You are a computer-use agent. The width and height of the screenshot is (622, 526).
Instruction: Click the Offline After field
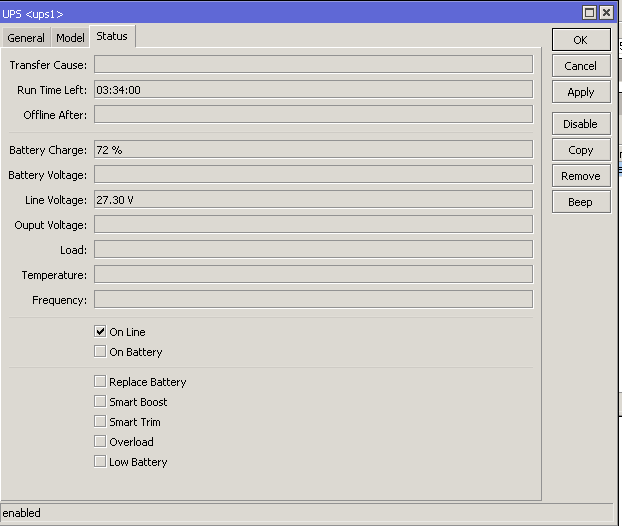pos(313,115)
